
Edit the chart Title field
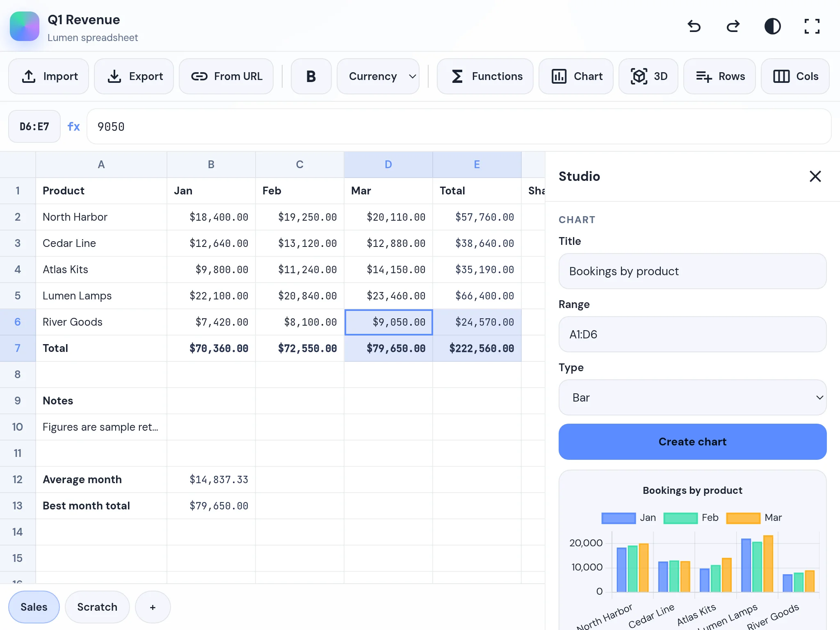point(692,271)
